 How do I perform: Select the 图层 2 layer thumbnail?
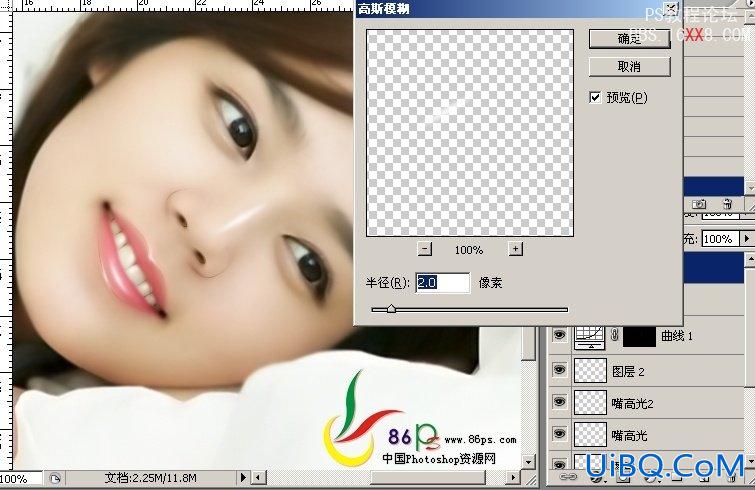coord(591,371)
